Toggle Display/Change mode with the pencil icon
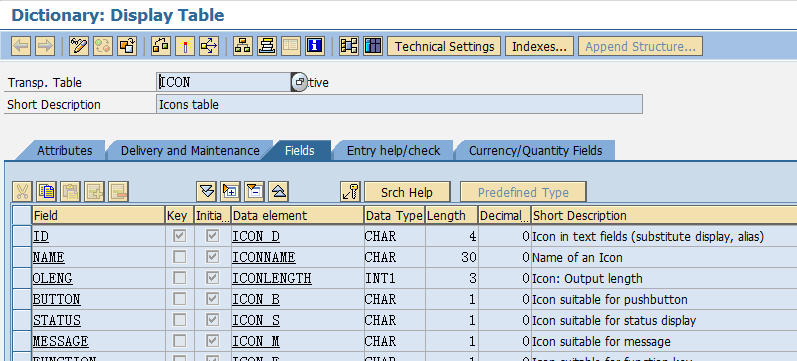 click(x=79, y=46)
